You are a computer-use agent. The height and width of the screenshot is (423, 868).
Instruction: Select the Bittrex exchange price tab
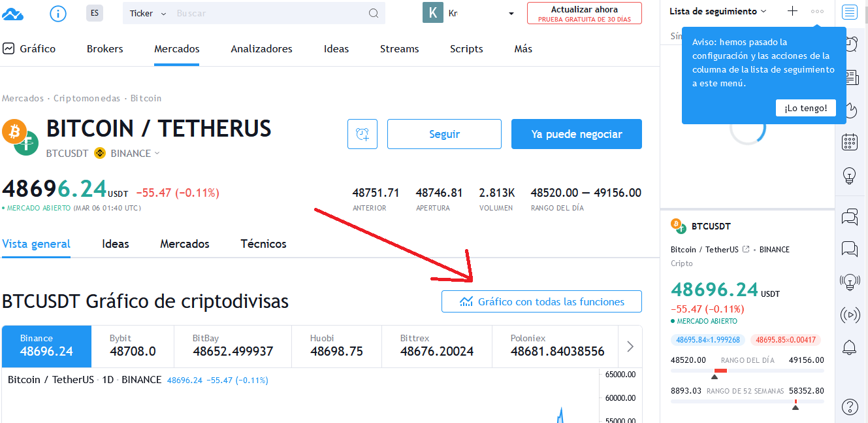tap(436, 346)
